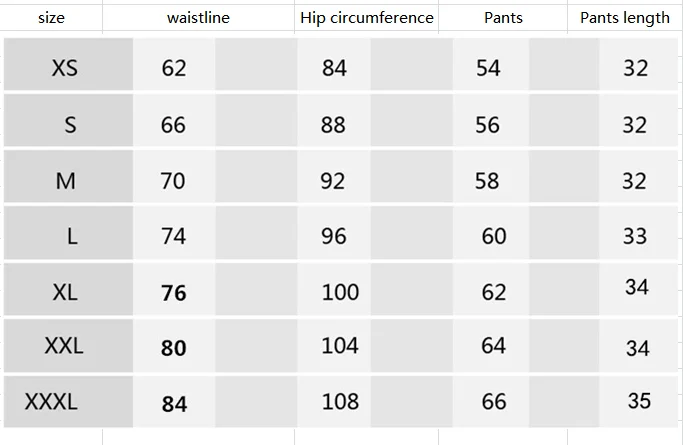This screenshot has height=445, width=683.
Task: Select the "waistline" header cell
Action: tap(198, 18)
